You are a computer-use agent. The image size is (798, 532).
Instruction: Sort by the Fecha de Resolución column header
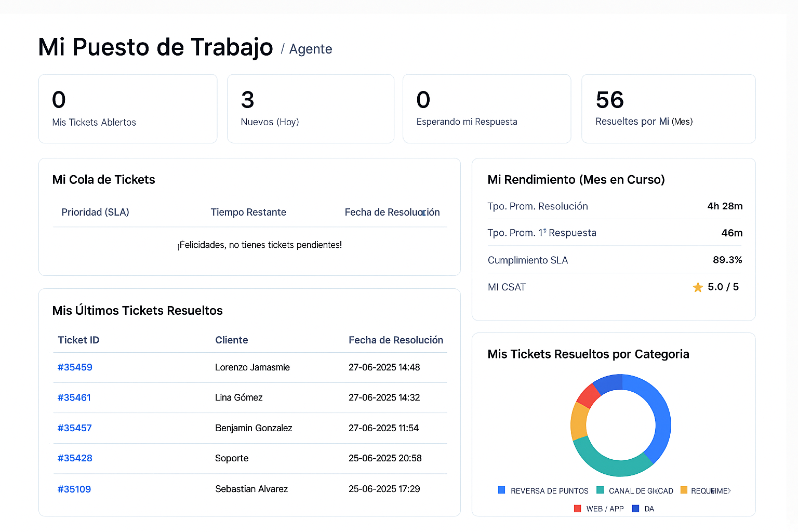[x=392, y=212]
